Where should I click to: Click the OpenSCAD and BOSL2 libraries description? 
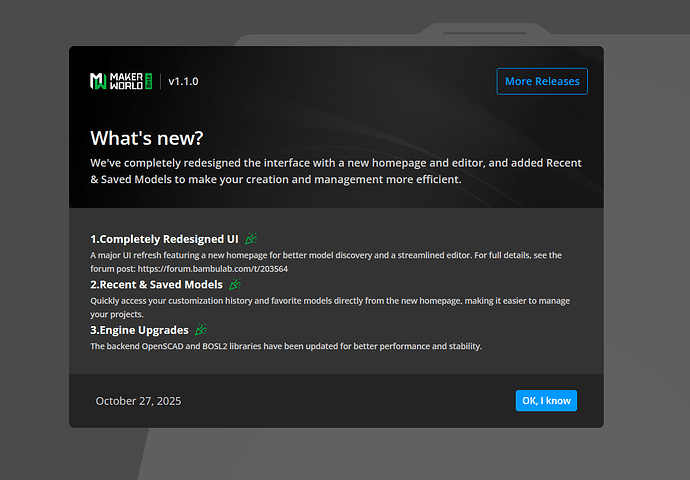point(286,346)
